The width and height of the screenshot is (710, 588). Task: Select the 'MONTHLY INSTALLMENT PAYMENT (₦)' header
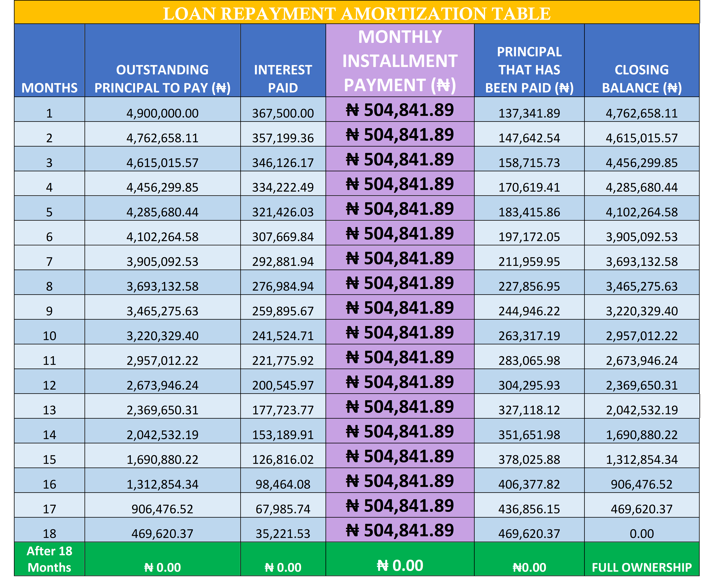(400, 61)
